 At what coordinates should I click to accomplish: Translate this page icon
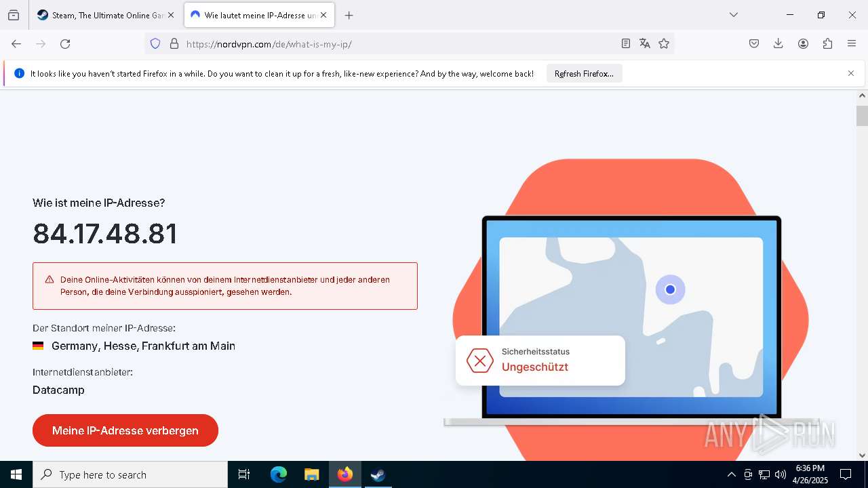point(645,43)
